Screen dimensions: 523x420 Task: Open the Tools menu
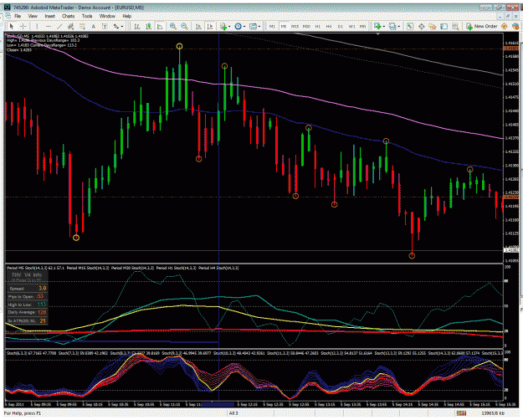point(87,16)
